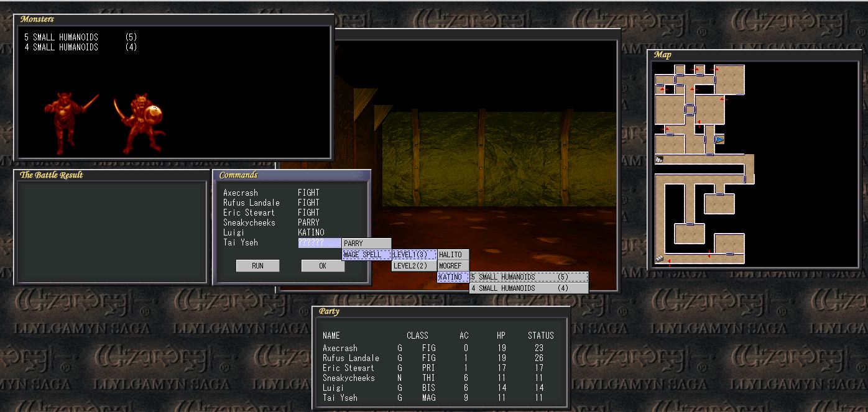The height and width of the screenshot is (412, 868).
Task: Click the Battle Result panel title
Action: coord(51,175)
